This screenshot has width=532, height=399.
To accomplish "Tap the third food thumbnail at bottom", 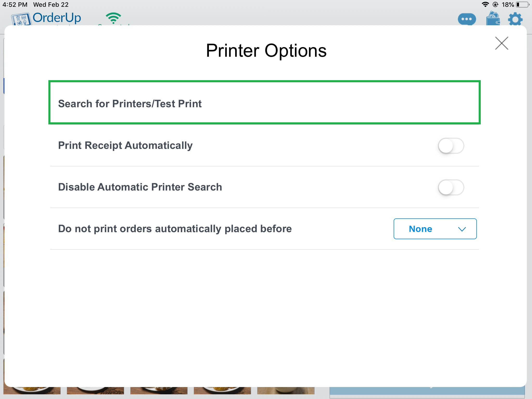I will coord(159,390).
